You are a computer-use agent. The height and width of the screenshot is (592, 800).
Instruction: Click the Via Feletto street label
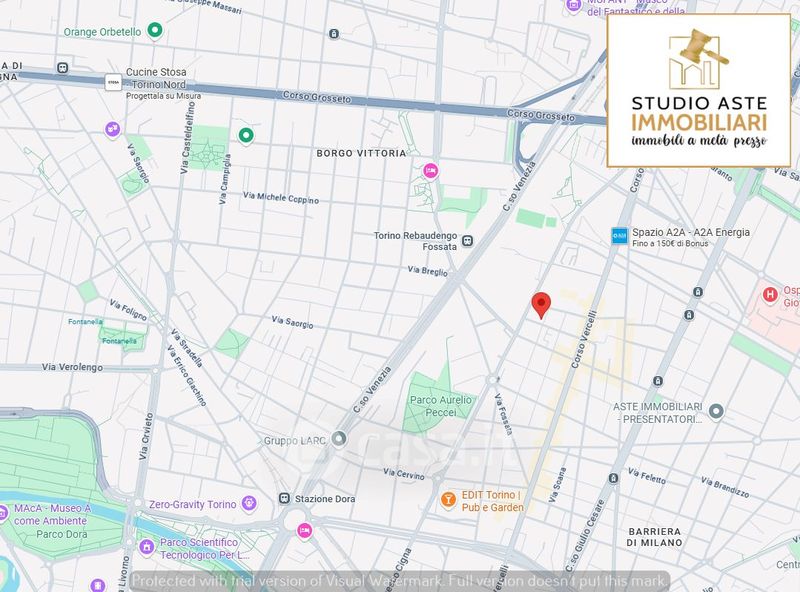click(x=646, y=476)
